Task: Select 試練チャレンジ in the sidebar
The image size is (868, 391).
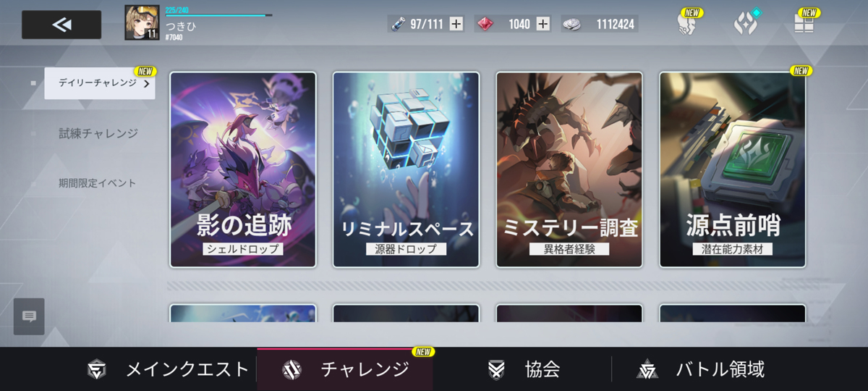Action: coord(98,133)
